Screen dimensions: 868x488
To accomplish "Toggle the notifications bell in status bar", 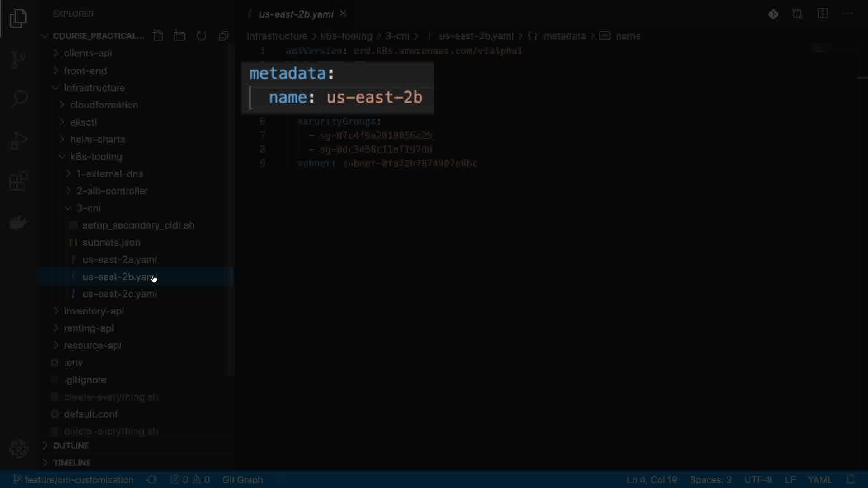I will 850,479.
